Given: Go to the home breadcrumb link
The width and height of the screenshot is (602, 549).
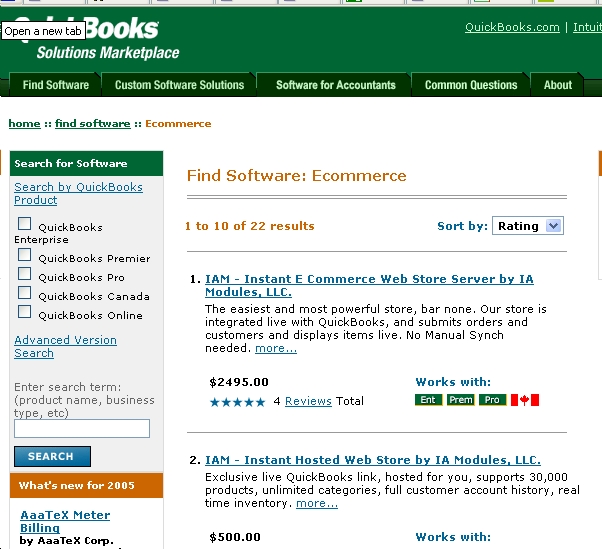Looking at the screenshot, I should (x=25, y=124).
